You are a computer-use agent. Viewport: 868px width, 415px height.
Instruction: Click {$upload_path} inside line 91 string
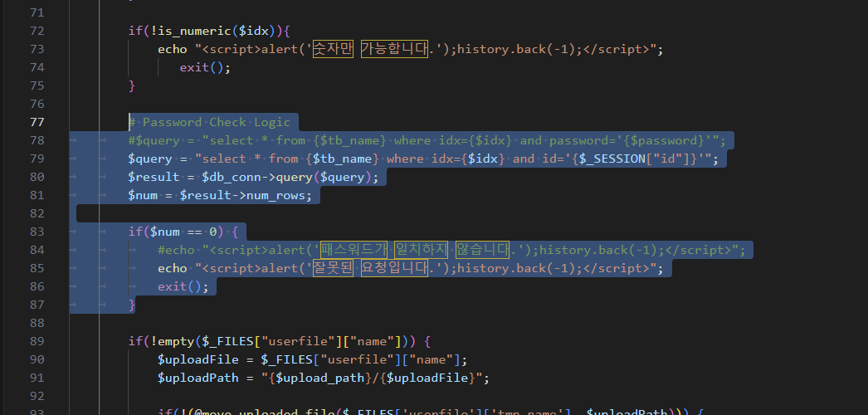coord(320,378)
